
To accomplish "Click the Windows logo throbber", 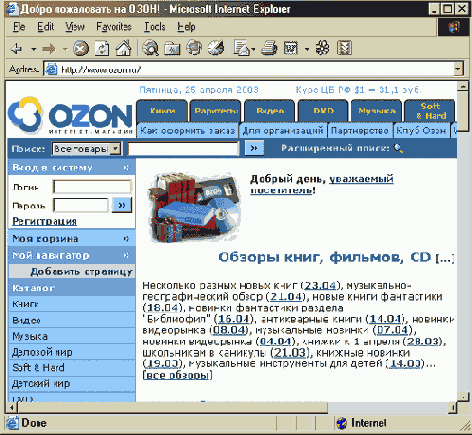I will 454,27.
